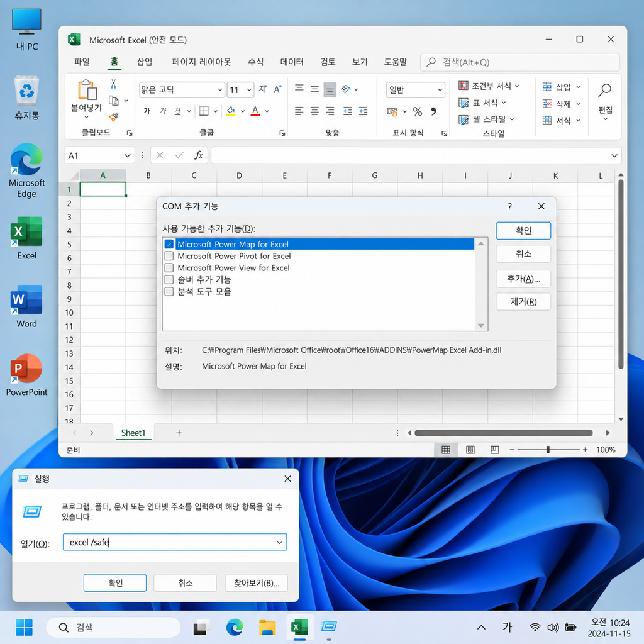
Task: Click the increase indent icon
Action: tap(363, 111)
